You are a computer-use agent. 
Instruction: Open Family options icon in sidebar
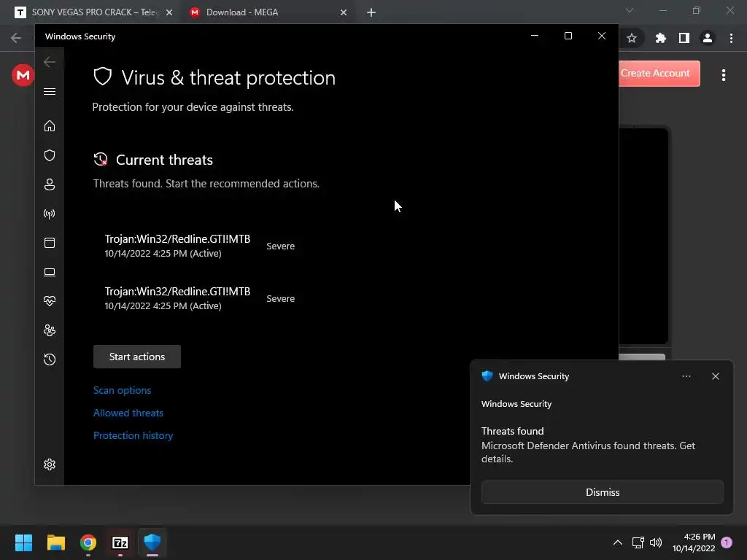[50, 330]
